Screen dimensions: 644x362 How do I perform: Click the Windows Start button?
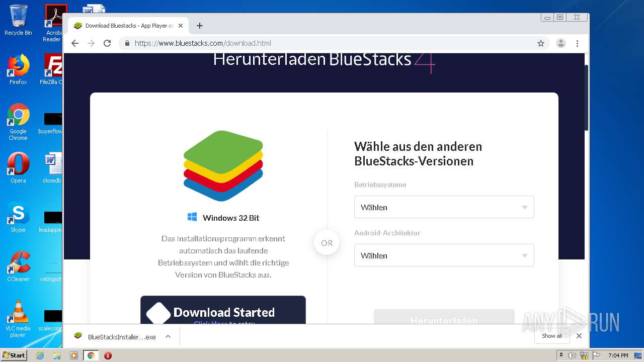tap(14, 355)
